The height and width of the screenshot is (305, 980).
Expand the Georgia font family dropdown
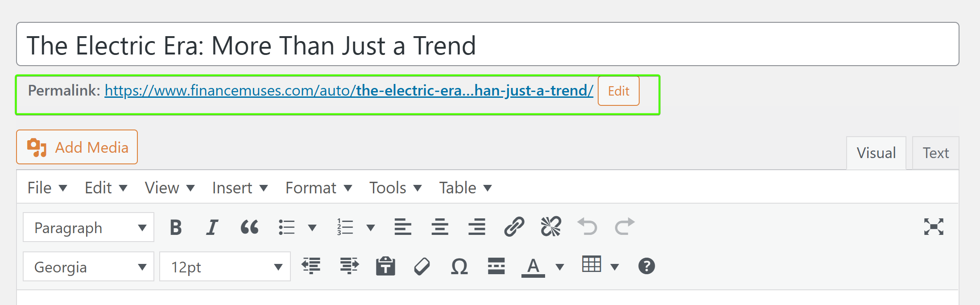pos(88,267)
